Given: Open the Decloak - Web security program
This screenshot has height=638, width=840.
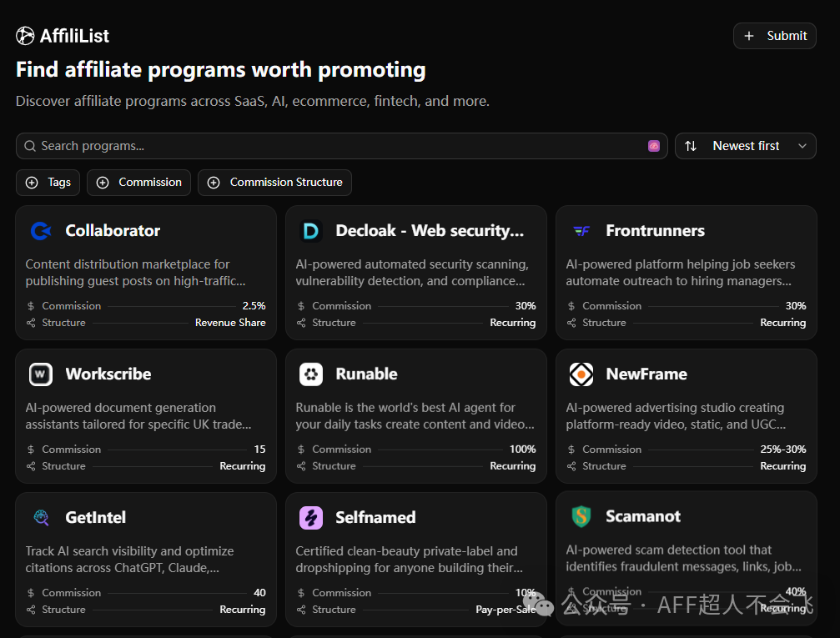Looking at the screenshot, I should click(430, 231).
